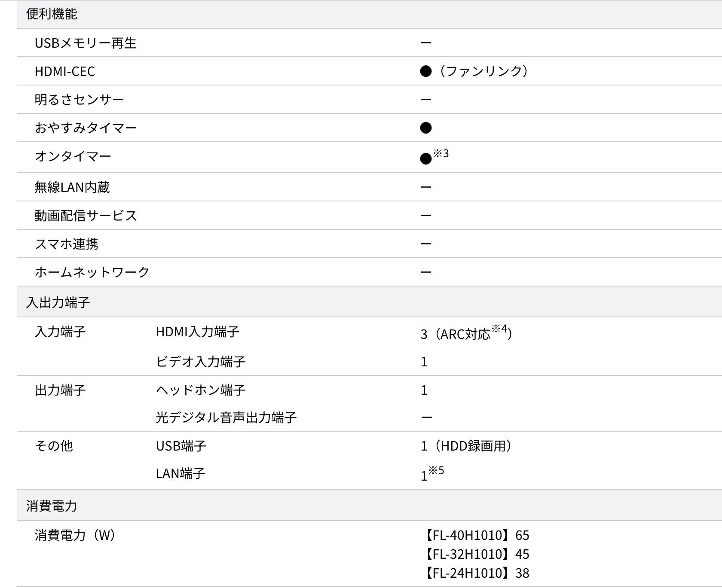Click the オンタイマー black dot indicator
The image size is (722, 588).
point(425,159)
